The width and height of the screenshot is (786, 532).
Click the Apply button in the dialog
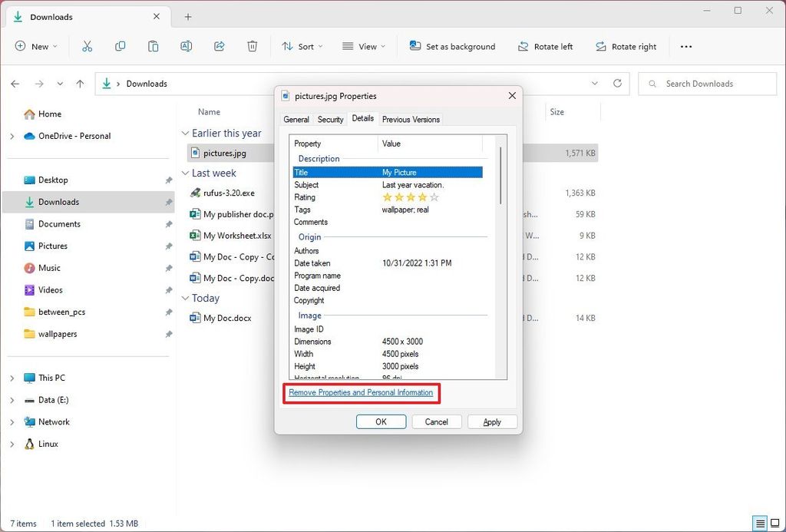492,421
